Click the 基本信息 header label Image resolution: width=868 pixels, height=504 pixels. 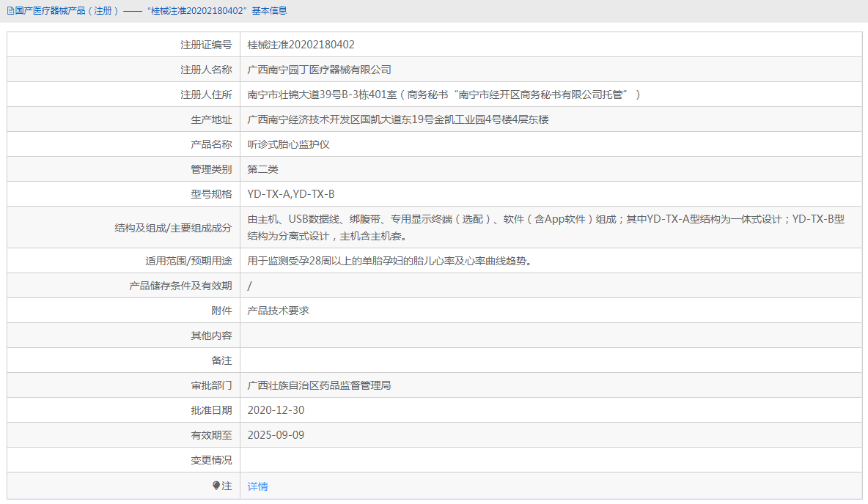270,10
